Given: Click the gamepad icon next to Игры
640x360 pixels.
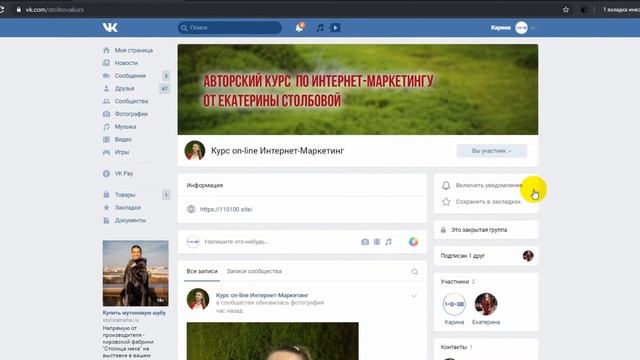Looking at the screenshot, I should (x=106, y=152).
